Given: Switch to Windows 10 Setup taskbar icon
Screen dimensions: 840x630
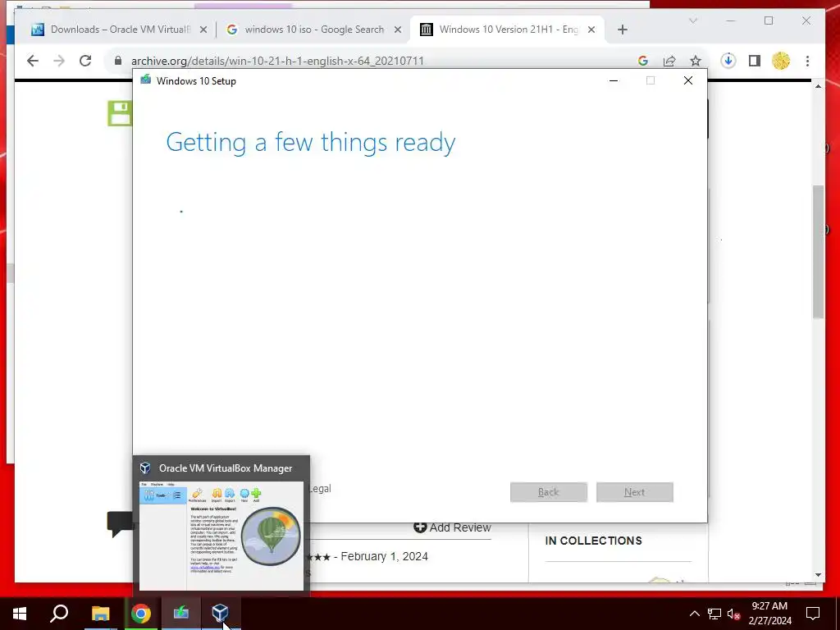Looking at the screenshot, I should point(181,614).
